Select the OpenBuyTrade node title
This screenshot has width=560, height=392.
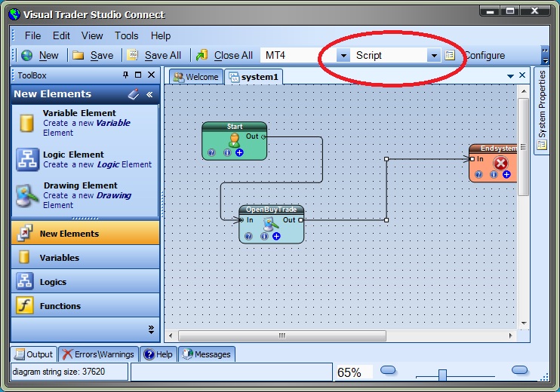point(271,210)
